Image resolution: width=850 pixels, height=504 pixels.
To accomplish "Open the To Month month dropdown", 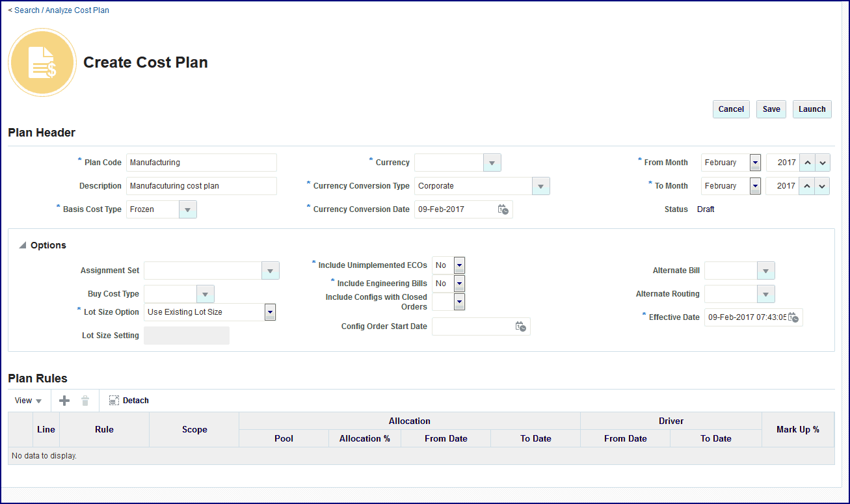I will coord(755,186).
